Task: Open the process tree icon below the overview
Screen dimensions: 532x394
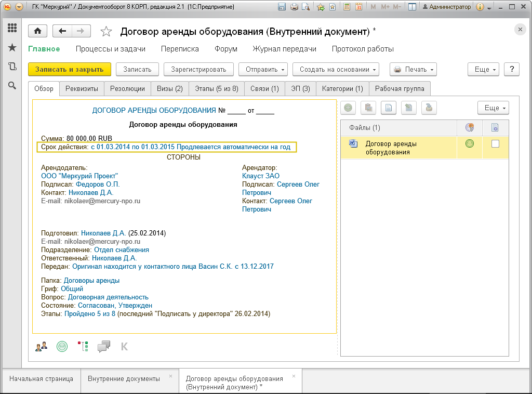Action: pos(83,347)
